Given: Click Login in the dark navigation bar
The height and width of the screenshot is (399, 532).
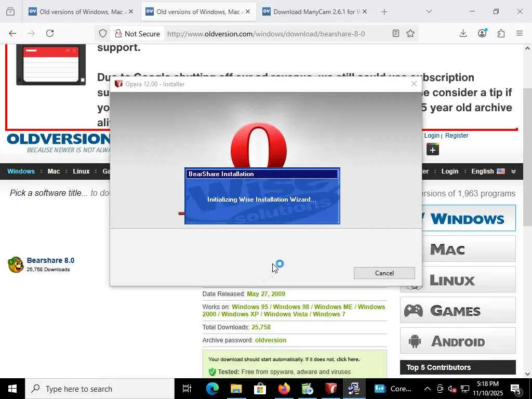Looking at the screenshot, I should [x=449, y=171].
